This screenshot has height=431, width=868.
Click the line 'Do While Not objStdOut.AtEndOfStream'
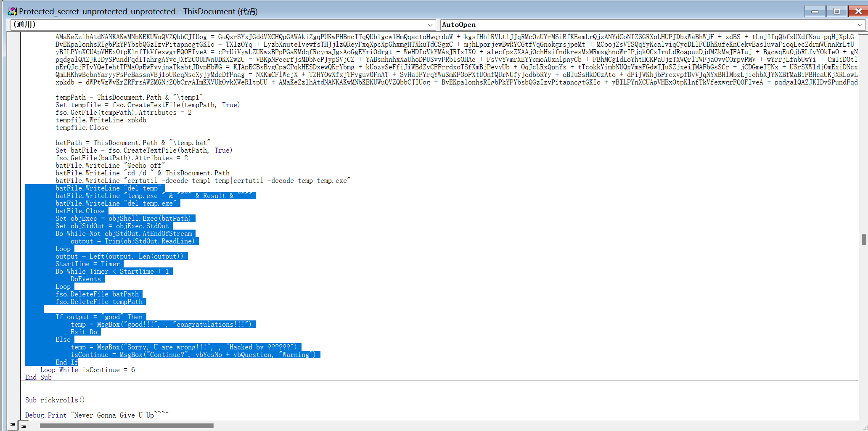(124, 233)
